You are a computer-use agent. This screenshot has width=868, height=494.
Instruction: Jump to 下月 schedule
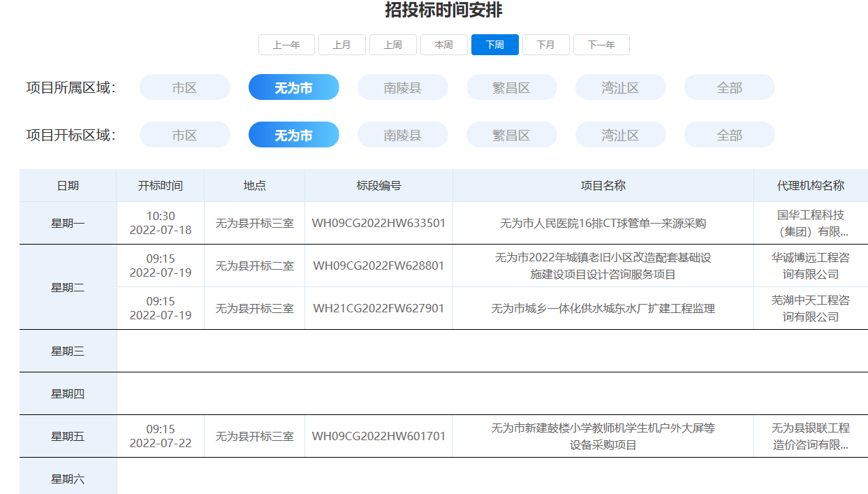coord(545,45)
